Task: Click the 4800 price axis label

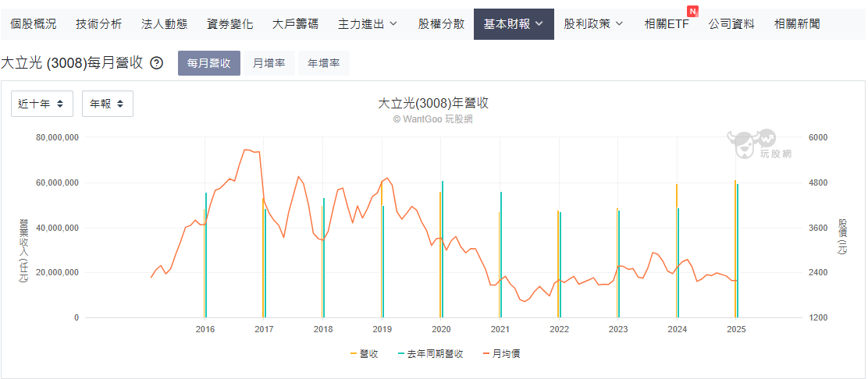Action: point(820,182)
